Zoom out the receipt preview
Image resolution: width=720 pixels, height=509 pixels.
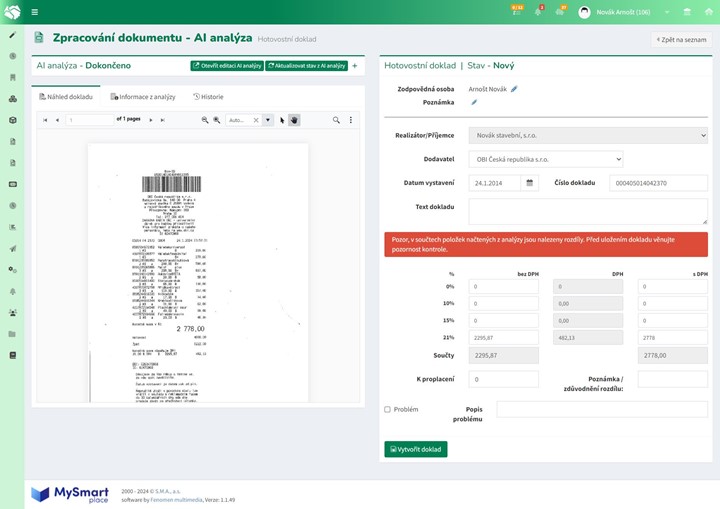(205, 120)
